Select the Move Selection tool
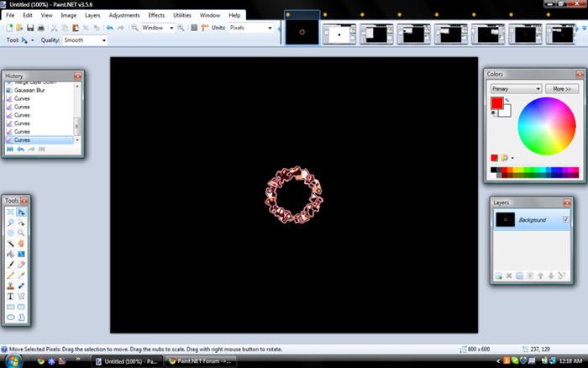The height and width of the screenshot is (368, 588). click(21, 223)
